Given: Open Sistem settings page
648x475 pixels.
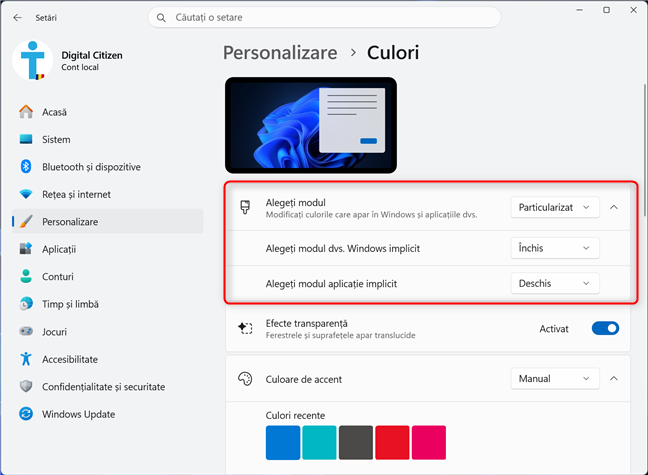Looking at the screenshot, I should [108, 139].
